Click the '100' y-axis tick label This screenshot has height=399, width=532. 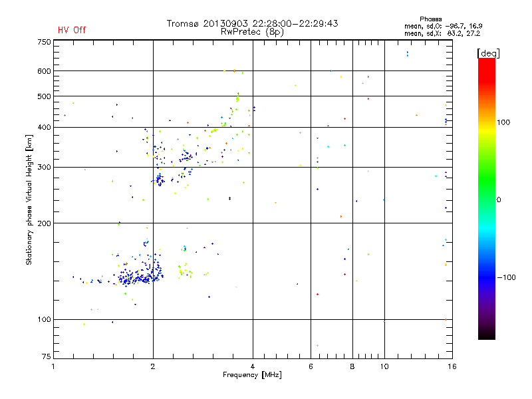coord(45,319)
